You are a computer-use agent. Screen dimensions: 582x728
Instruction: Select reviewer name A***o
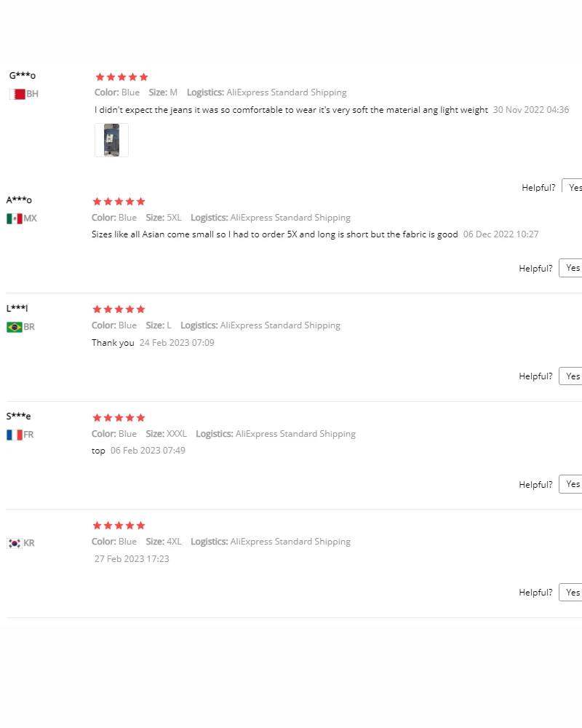click(x=20, y=200)
